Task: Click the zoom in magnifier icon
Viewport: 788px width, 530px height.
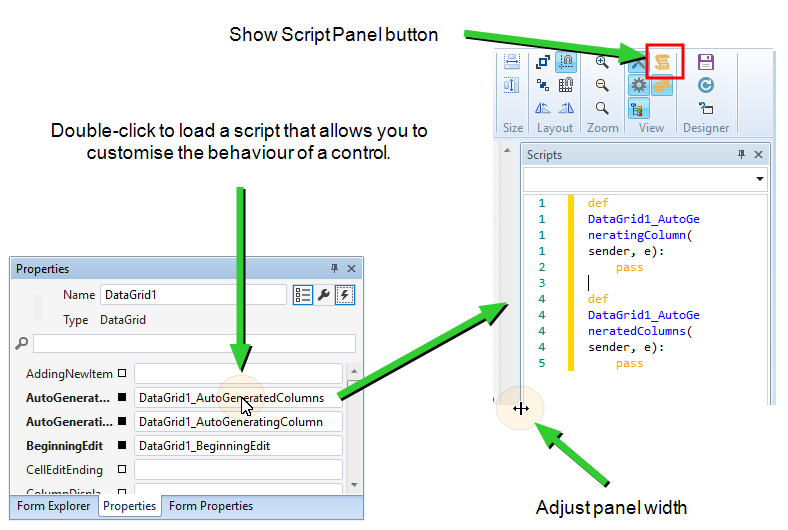Action: point(602,62)
